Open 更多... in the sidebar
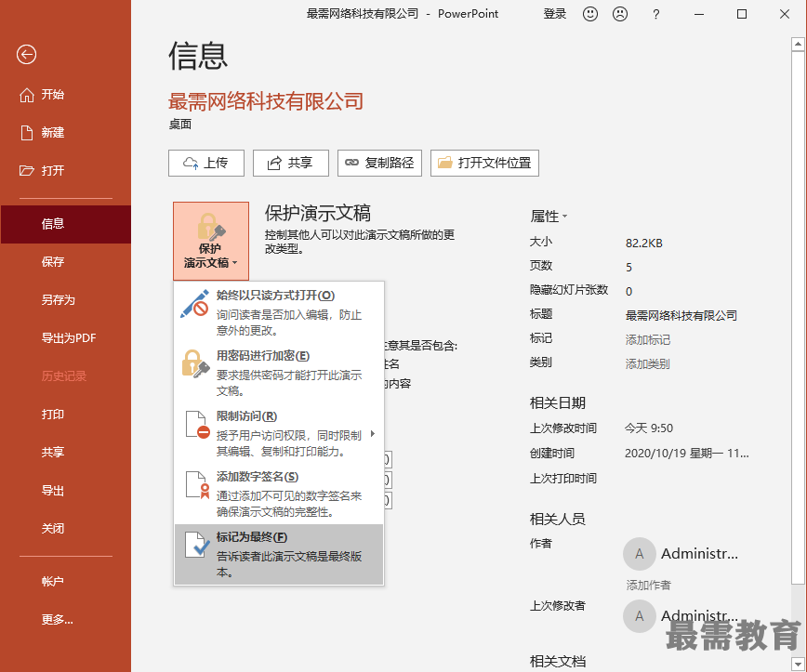Image resolution: width=807 pixels, height=672 pixels. click(x=66, y=620)
